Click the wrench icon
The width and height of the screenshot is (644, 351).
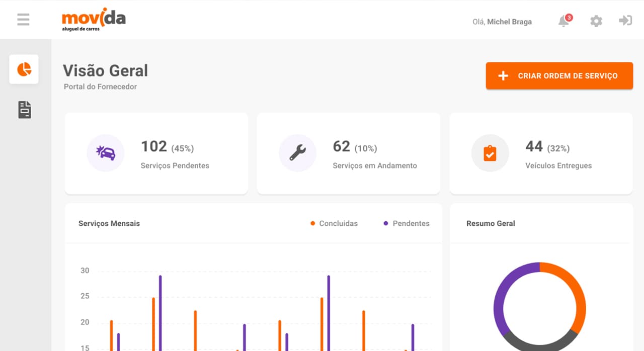[x=297, y=153]
